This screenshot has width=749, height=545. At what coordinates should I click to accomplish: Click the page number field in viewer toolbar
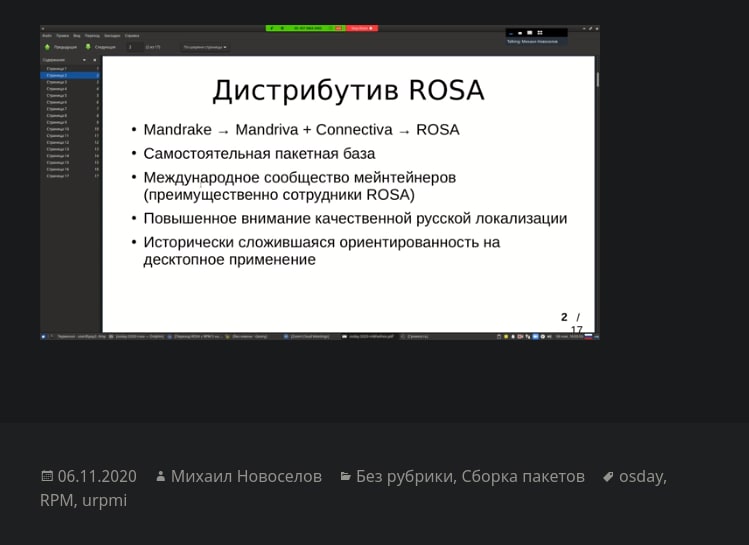point(133,47)
